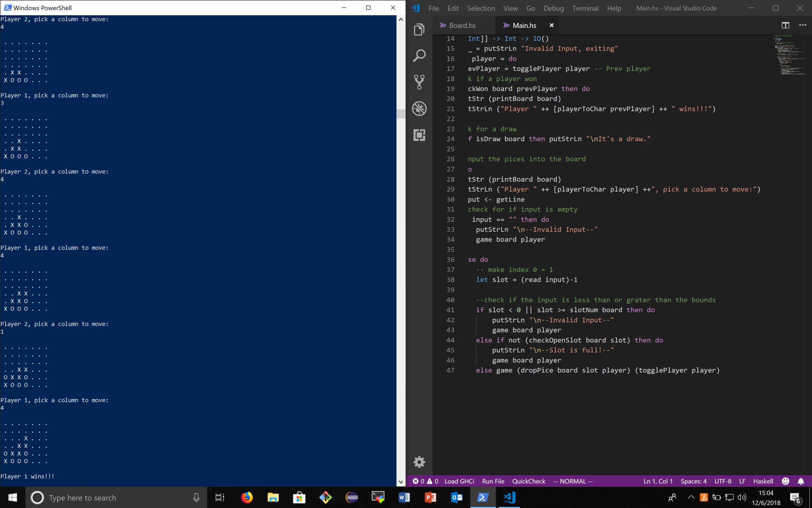Viewport: 812px width, 508px height.
Task: Click line number 47 in the editor
Action: click(x=450, y=370)
